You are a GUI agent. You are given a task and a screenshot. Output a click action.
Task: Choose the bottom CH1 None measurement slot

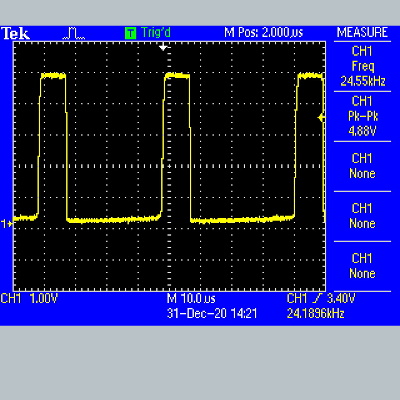pyautogui.click(x=362, y=266)
